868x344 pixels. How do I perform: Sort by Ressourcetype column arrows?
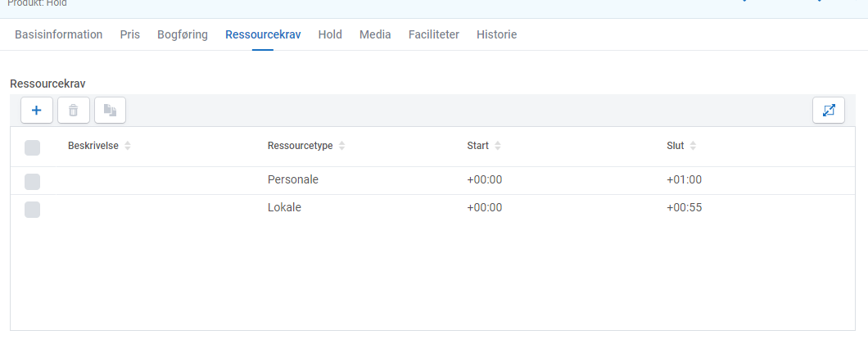(341, 147)
